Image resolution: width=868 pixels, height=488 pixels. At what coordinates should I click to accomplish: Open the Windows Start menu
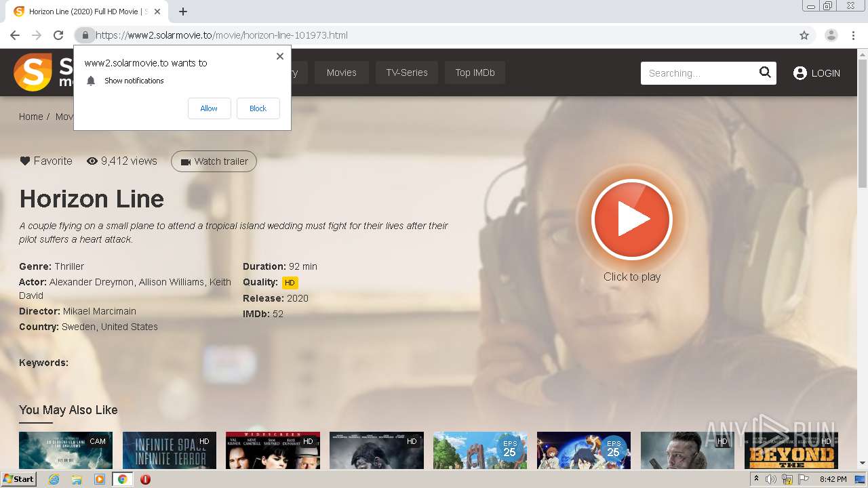18,479
